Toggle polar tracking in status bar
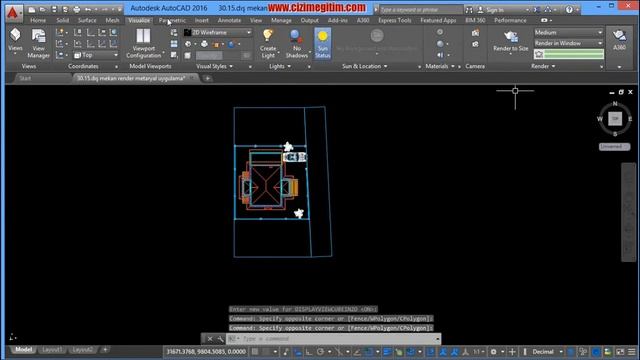Viewport: 640px width, 360px height. pos(320,352)
